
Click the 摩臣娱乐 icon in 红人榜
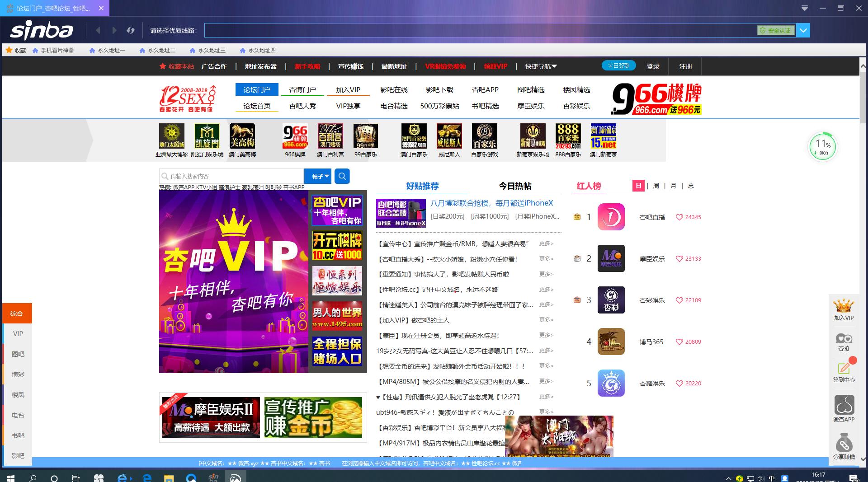611,258
